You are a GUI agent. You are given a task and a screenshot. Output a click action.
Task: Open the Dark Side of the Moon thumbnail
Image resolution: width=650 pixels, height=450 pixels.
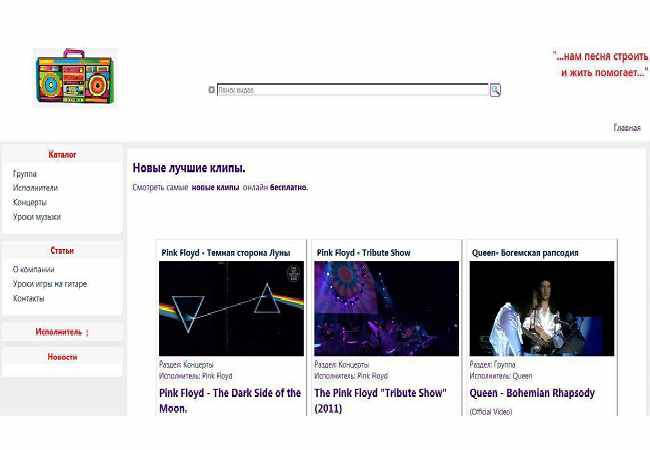pos(231,308)
